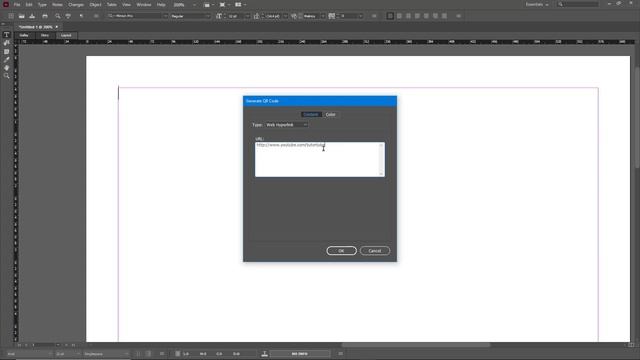Click the search field in app bar
Viewport: 640px width, 360px height.
point(578,4)
